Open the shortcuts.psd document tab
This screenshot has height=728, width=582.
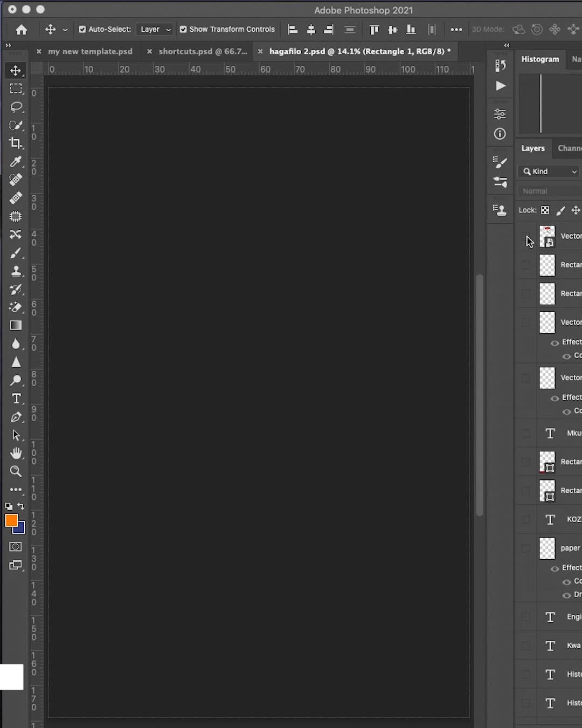tap(203, 51)
